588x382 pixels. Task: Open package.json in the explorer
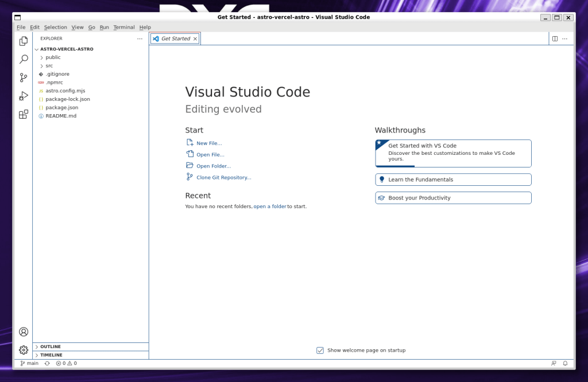click(x=61, y=107)
